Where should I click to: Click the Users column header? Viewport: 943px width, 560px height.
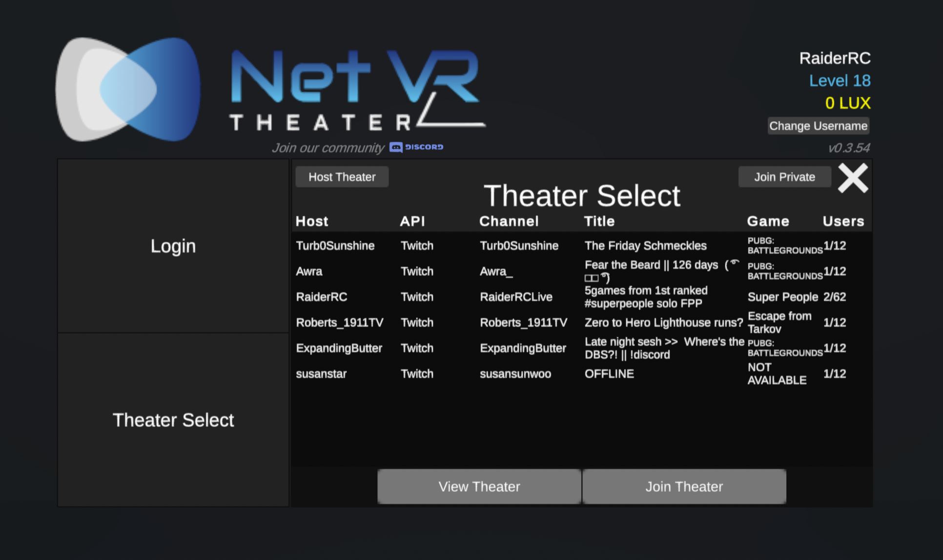click(843, 221)
